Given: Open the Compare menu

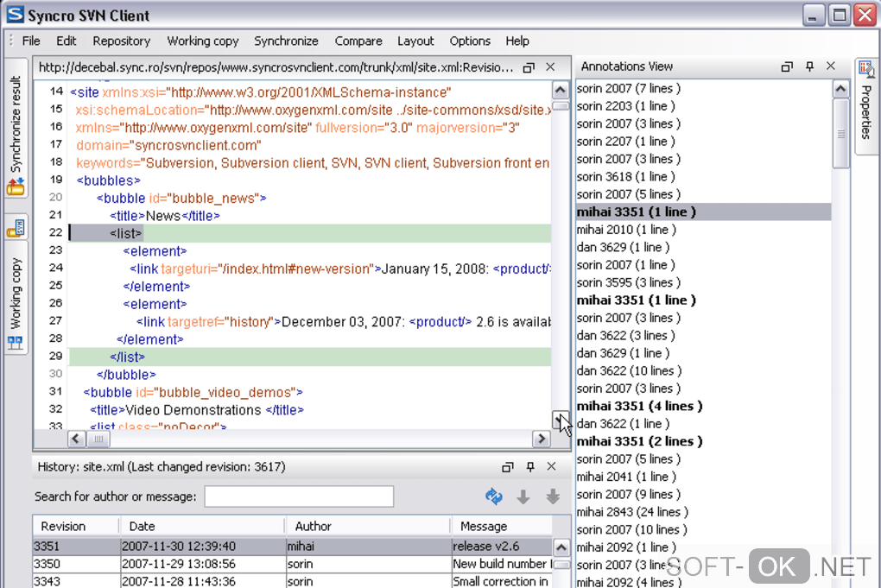Looking at the screenshot, I should (x=358, y=41).
